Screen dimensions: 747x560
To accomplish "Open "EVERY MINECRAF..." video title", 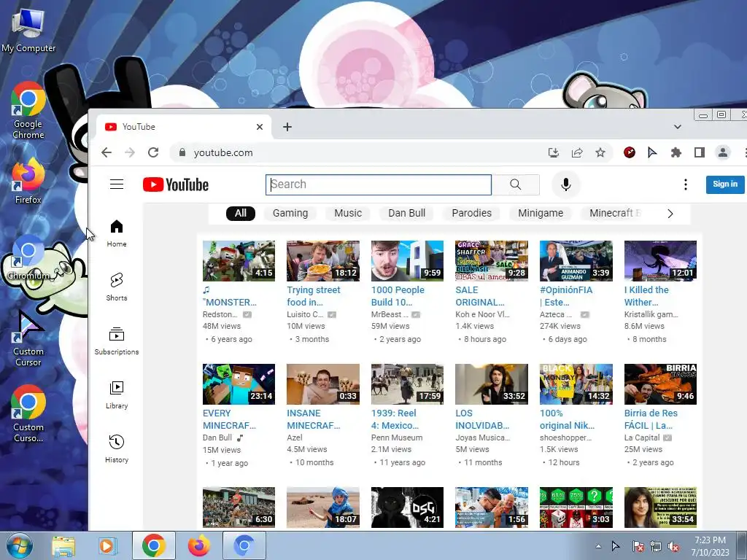I will coord(229,419).
